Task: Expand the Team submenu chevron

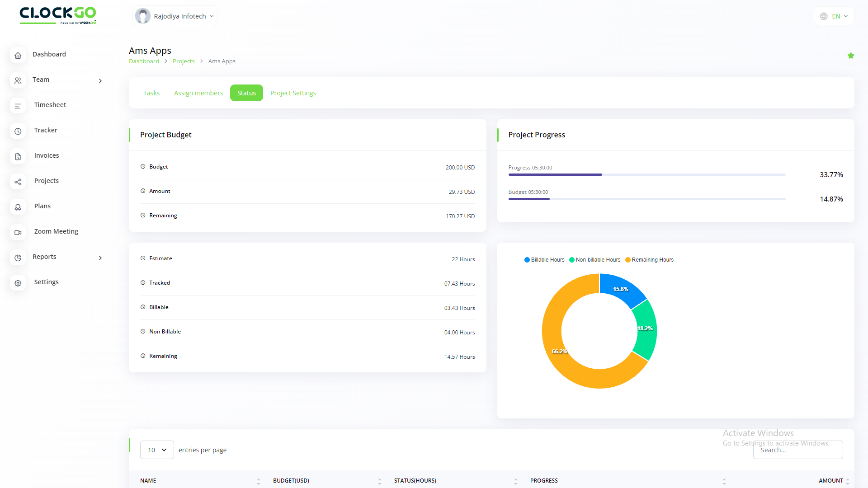Action: 100,81
